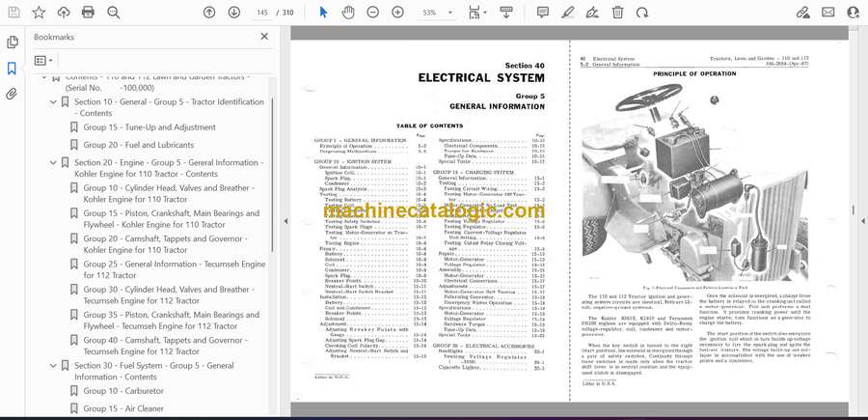Print the document
The height and width of the screenshot is (420, 868).
pyautogui.click(x=88, y=13)
